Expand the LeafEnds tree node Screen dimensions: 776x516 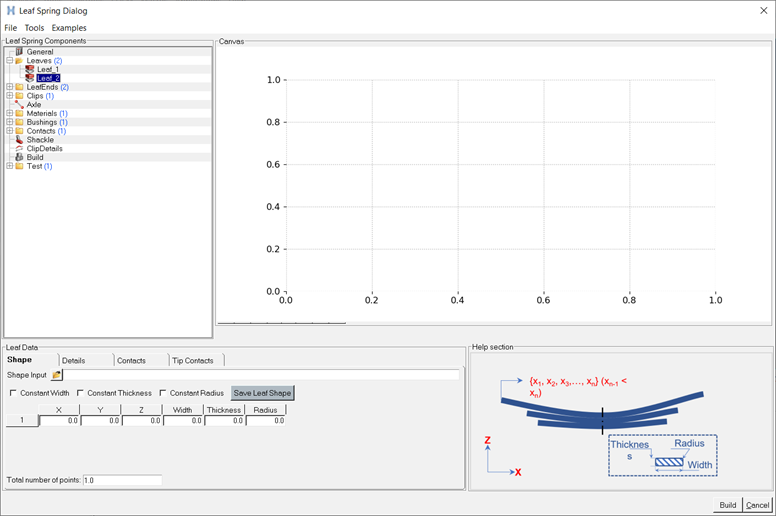9,87
